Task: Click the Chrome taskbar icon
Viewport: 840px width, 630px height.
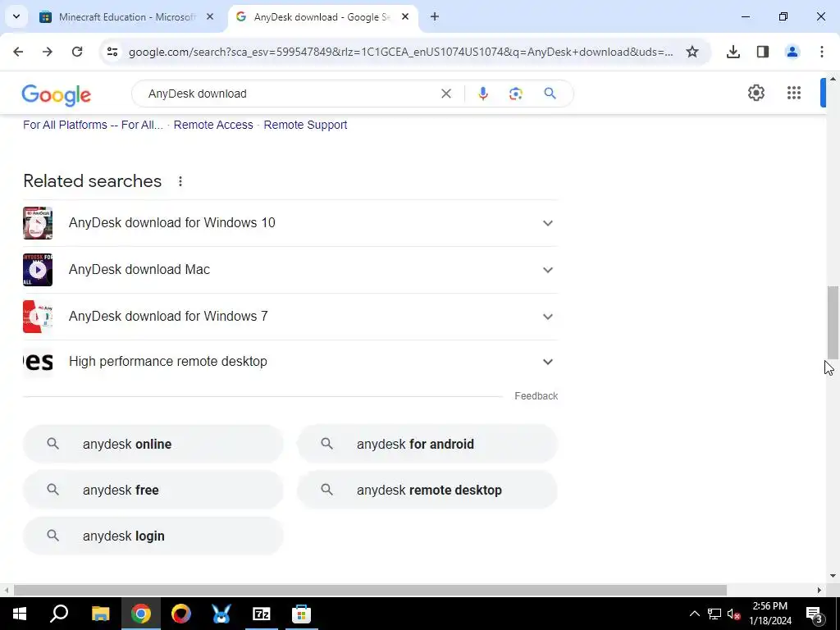Action: click(140, 614)
